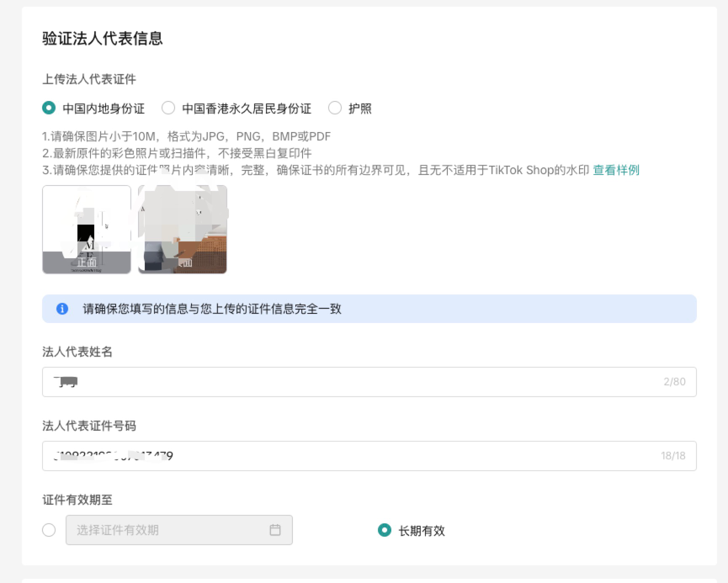Select the custom validity date radio button
The height and width of the screenshot is (583, 728).
50,530
